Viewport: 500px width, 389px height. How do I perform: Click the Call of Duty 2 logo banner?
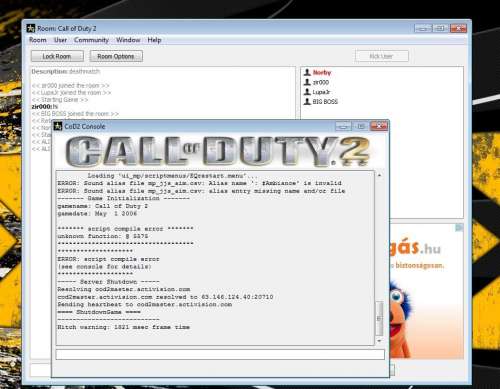[217, 152]
